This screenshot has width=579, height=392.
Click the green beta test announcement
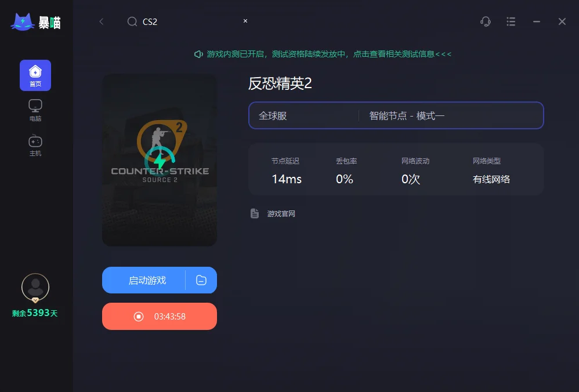point(323,55)
